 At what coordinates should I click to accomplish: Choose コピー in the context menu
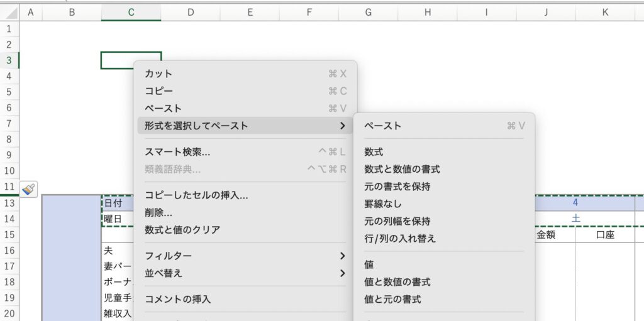[x=158, y=91]
